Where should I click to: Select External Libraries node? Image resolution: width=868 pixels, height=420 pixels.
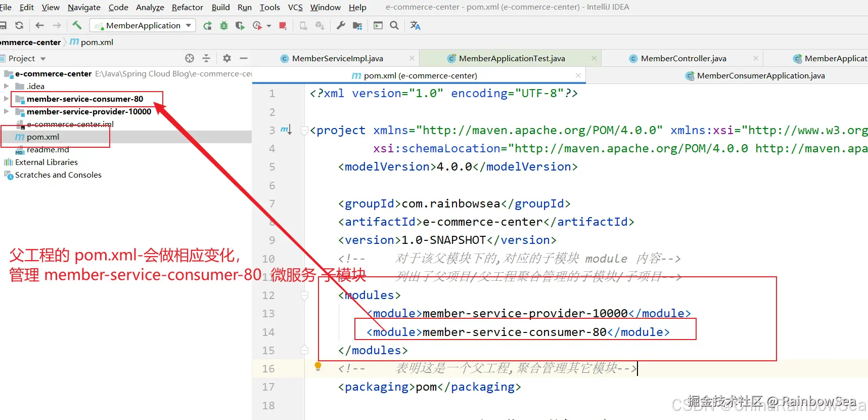point(47,162)
